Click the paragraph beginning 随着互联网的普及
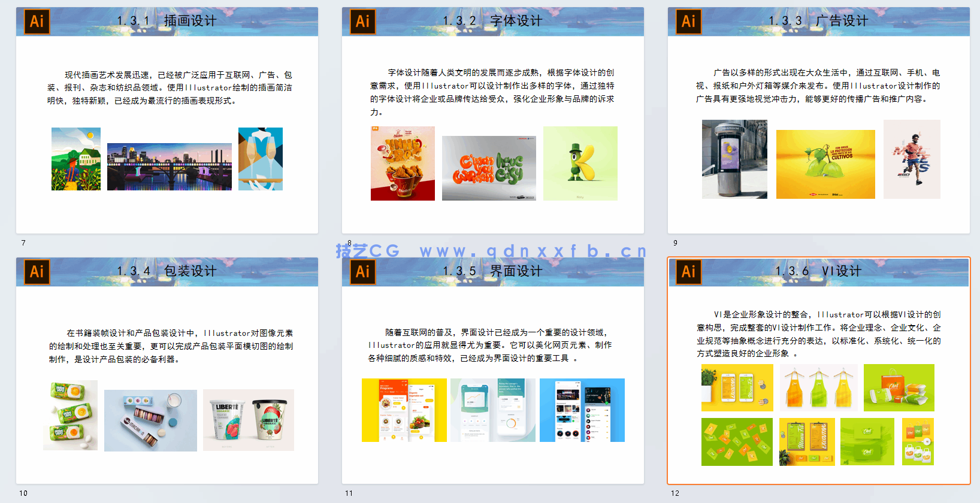 490,346
